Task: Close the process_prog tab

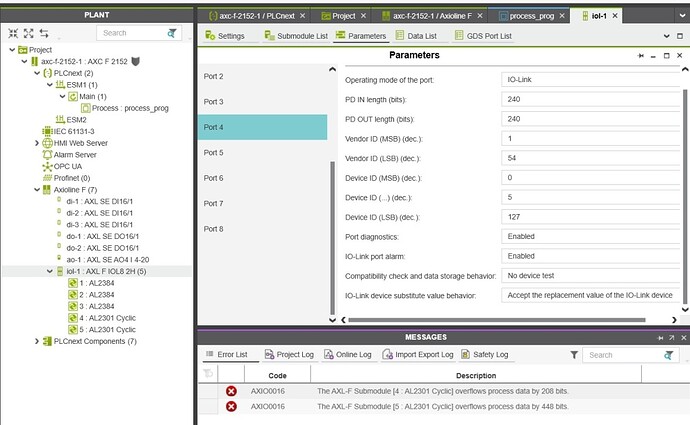Action: [562, 16]
